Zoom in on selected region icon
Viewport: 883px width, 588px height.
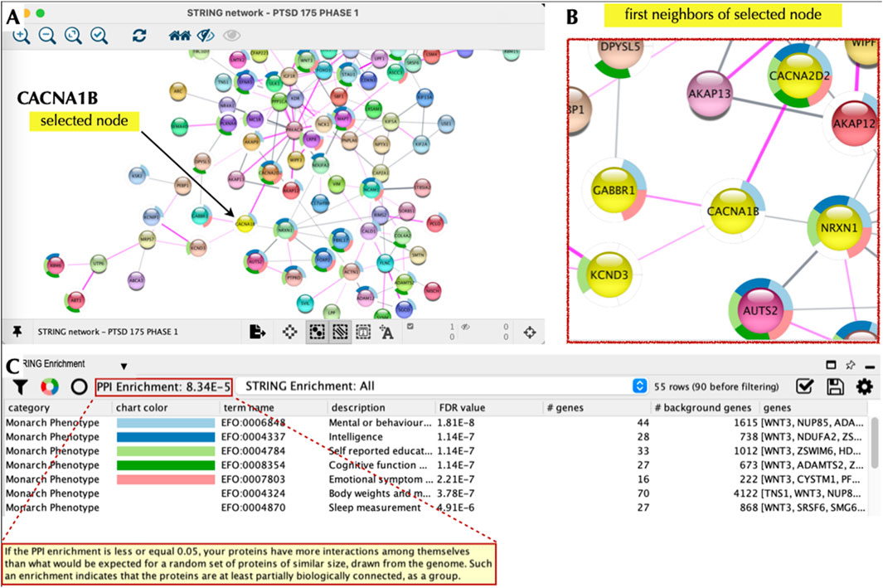[99, 36]
